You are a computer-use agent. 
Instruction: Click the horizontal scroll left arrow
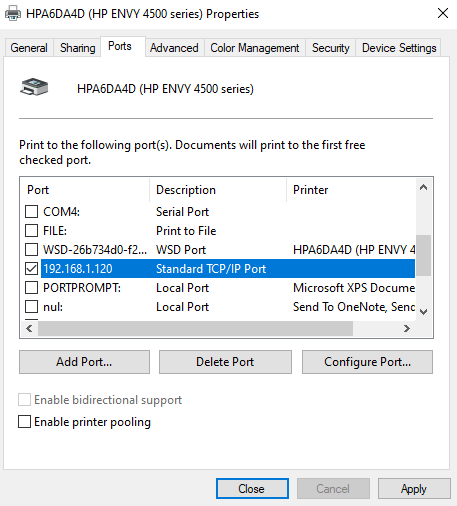pyautogui.click(x=29, y=329)
